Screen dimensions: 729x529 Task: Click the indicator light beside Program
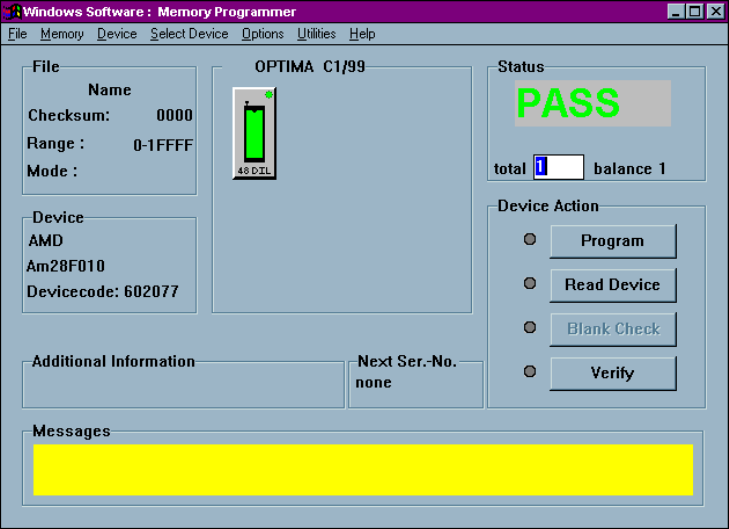pyautogui.click(x=530, y=239)
